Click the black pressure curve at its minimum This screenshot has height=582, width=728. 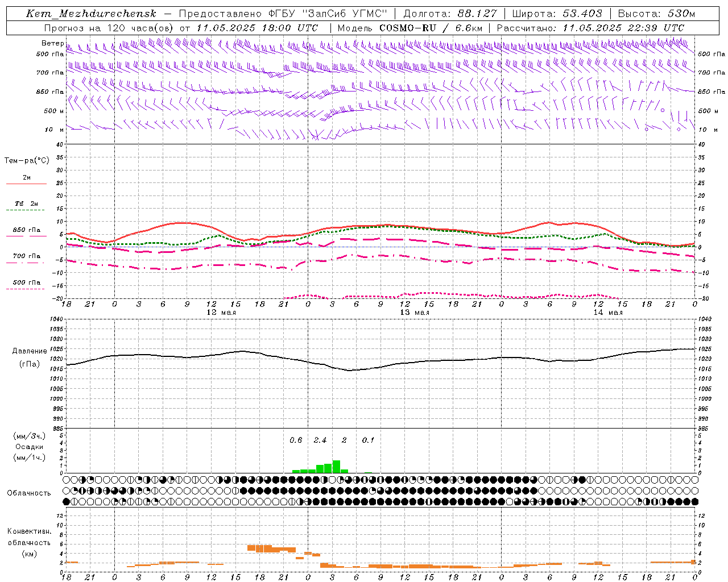tap(350, 371)
